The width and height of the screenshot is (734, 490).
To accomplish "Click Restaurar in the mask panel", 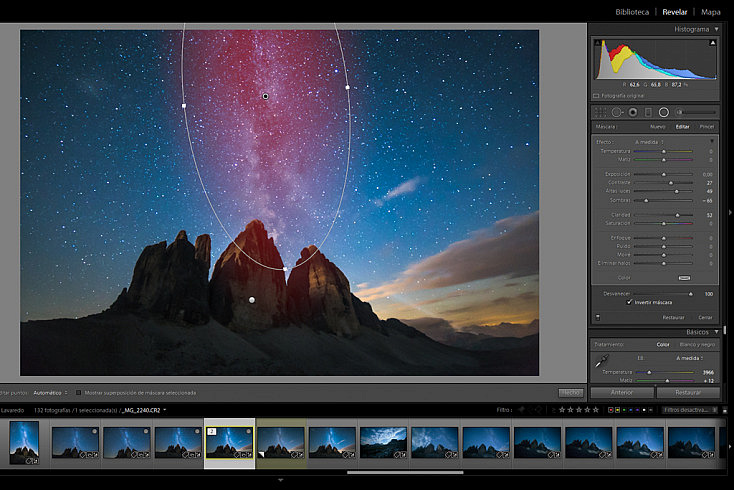I will pyautogui.click(x=673, y=317).
